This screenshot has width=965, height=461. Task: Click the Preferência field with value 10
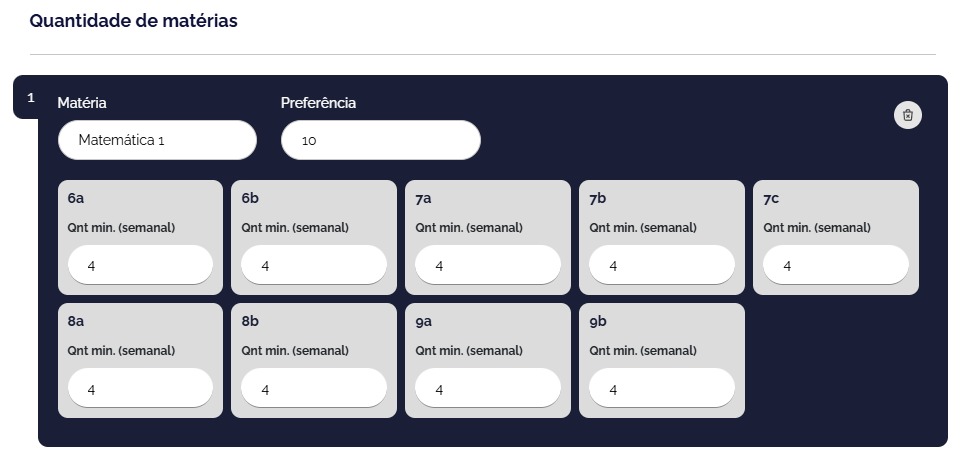[x=380, y=140]
